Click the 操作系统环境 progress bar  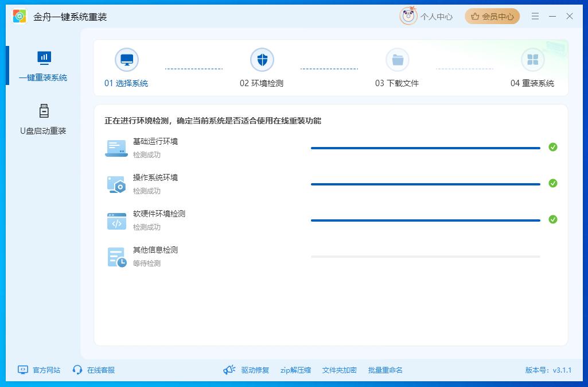coord(426,184)
